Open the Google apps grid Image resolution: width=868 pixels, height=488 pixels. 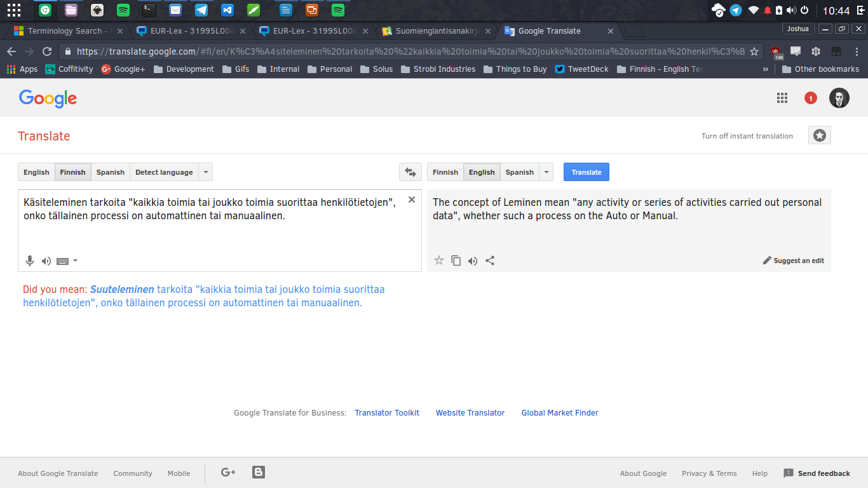coord(782,98)
